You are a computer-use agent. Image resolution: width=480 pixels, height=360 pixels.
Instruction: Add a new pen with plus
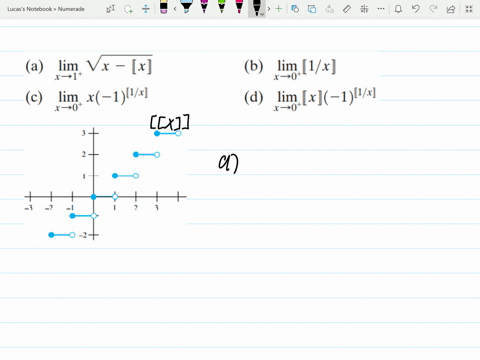coord(279,9)
